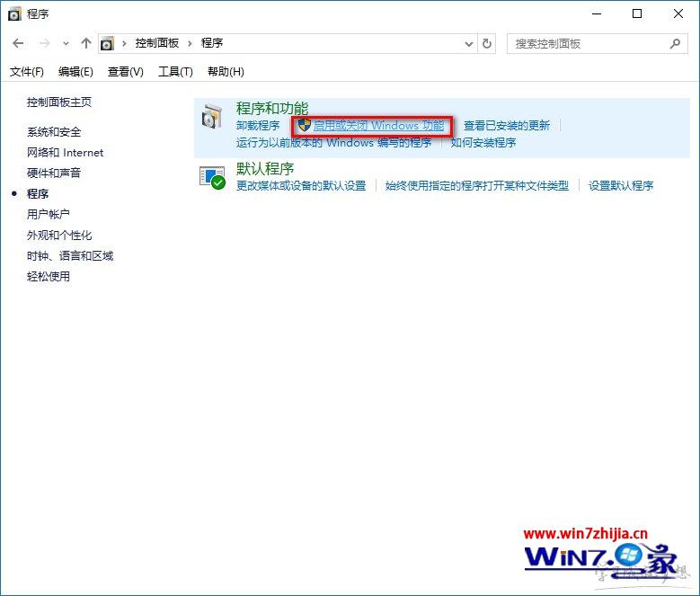The image size is (700, 596).
Task: Go to 控制面板主页
Action: (x=59, y=102)
